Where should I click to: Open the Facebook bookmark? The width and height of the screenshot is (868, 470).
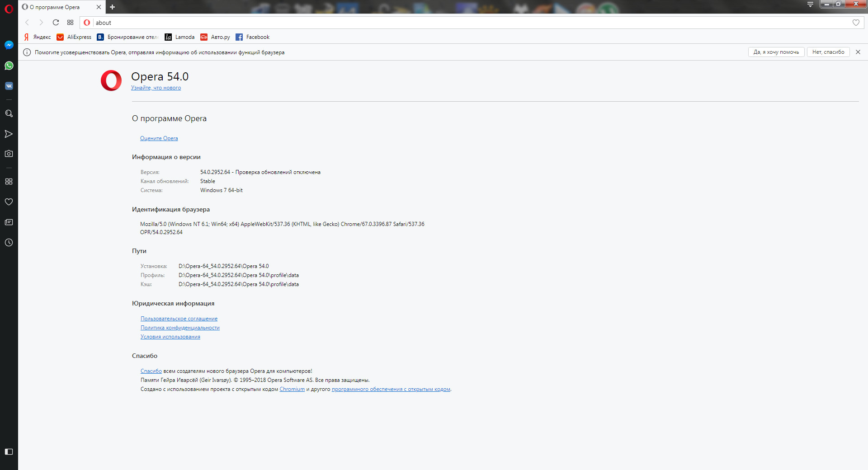[x=253, y=37]
